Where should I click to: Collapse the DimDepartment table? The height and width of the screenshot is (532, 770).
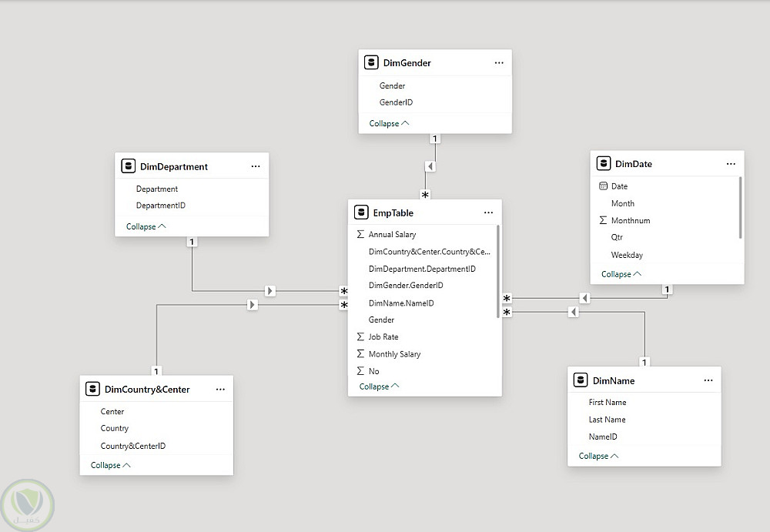(146, 226)
